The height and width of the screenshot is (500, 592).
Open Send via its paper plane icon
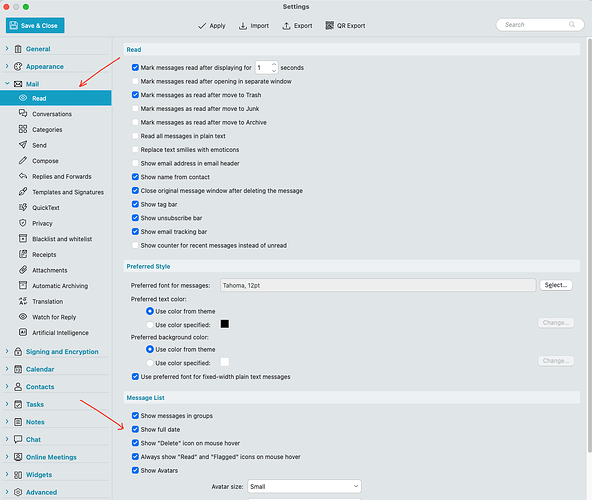[23, 145]
